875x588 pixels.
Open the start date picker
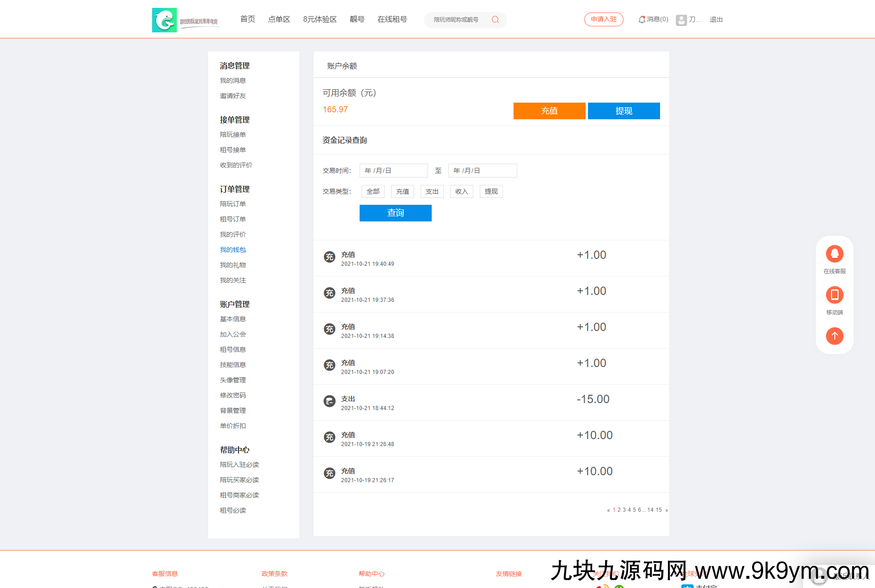(x=393, y=171)
